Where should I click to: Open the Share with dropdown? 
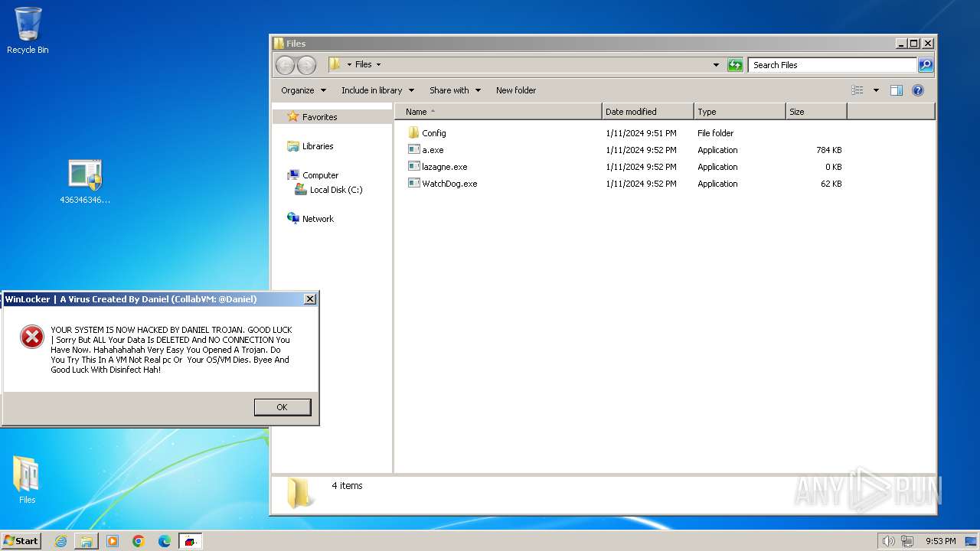[x=455, y=90]
